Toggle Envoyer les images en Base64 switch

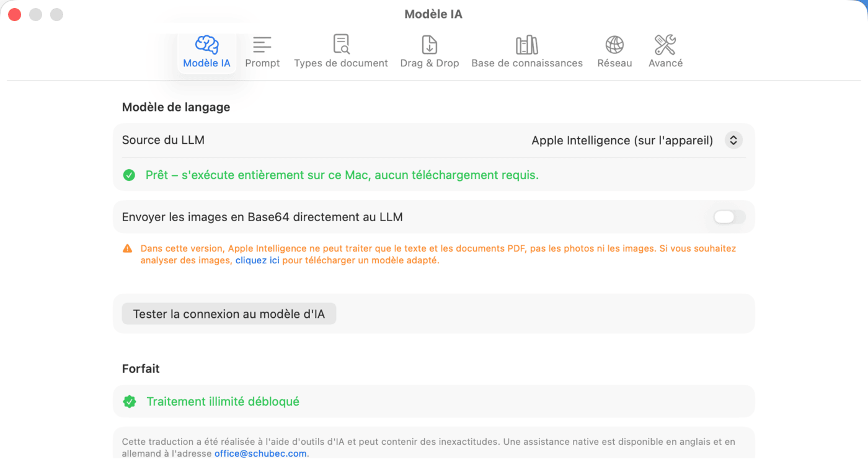pos(729,217)
